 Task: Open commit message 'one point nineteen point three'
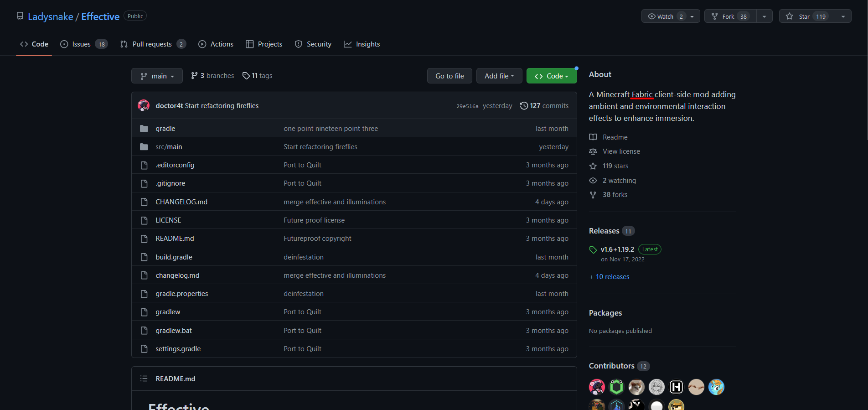click(331, 128)
